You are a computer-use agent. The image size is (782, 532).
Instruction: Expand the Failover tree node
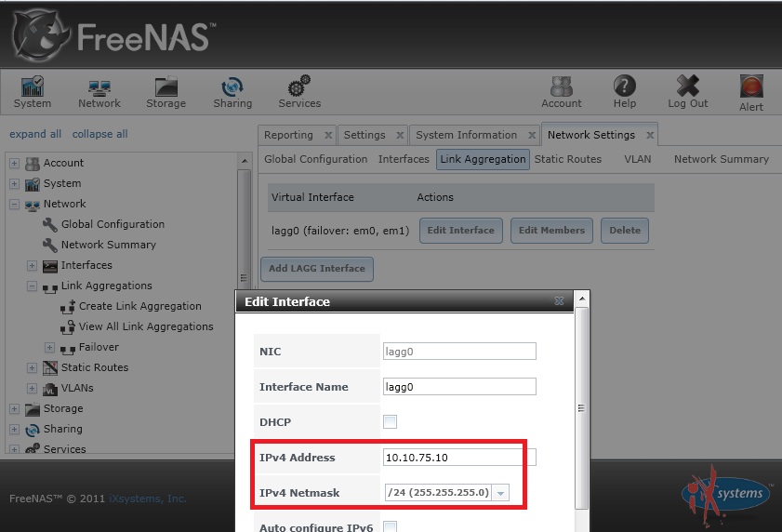[x=49, y=347]
